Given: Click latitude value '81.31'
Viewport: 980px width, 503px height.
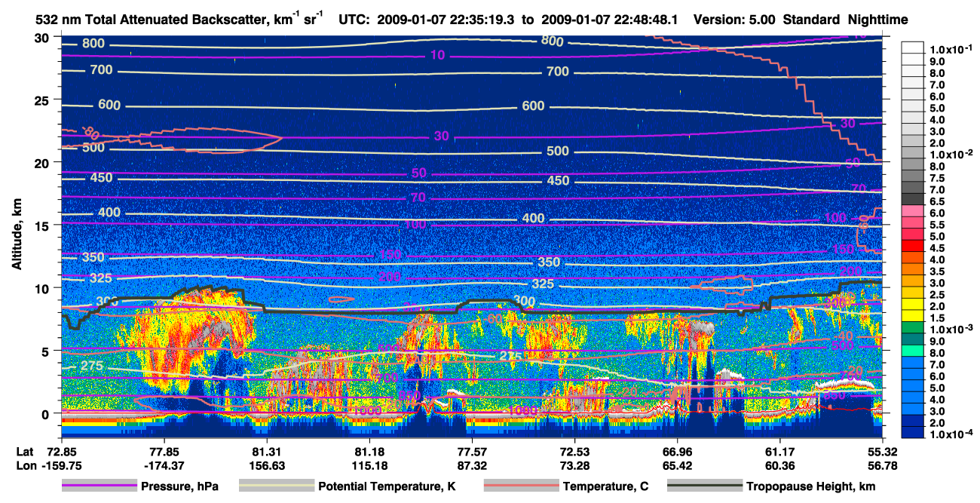Looking at the screenshot, I should tap(266, 452).
